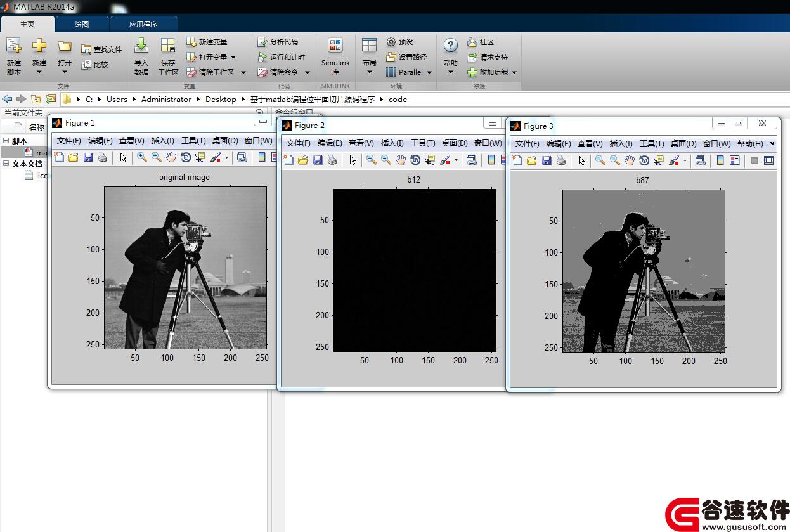Open the Simulink 库 library
The image size is (790, 532).
[335, 56]
